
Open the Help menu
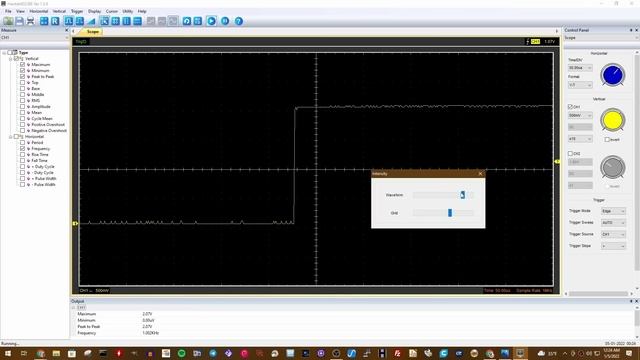[x=142, y=11]
